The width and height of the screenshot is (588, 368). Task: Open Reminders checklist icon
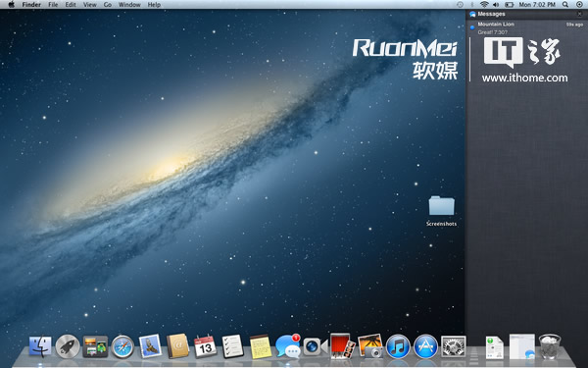click(232, 346)
